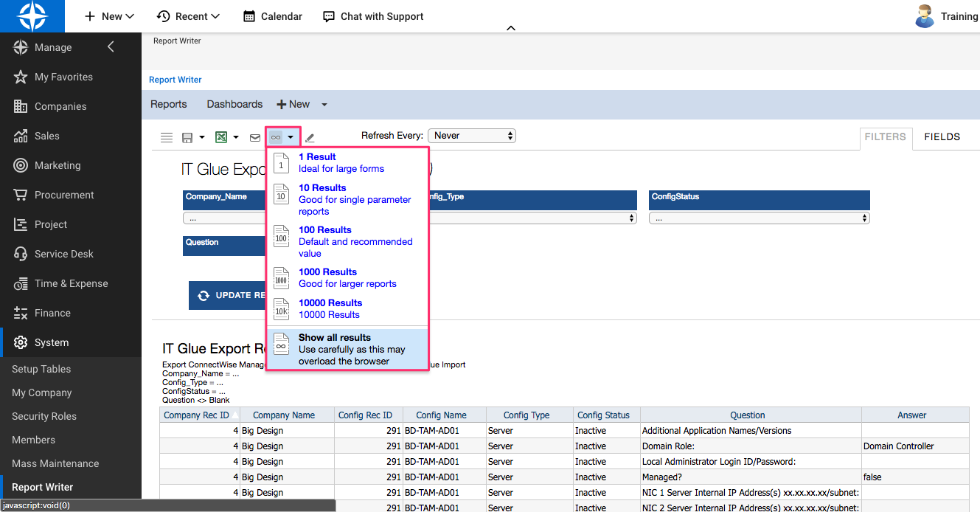This screenshot has width=980, height=512.
Task: Open the Dashboards tab
Action: point(234,104)
